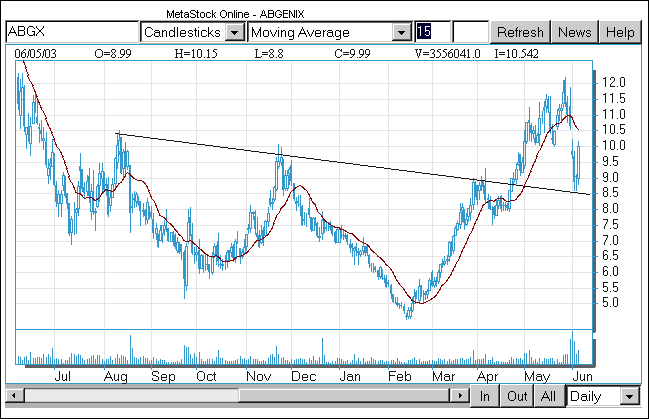
Task: Click the period field showing 15
Action: click(x=433, y=32)
